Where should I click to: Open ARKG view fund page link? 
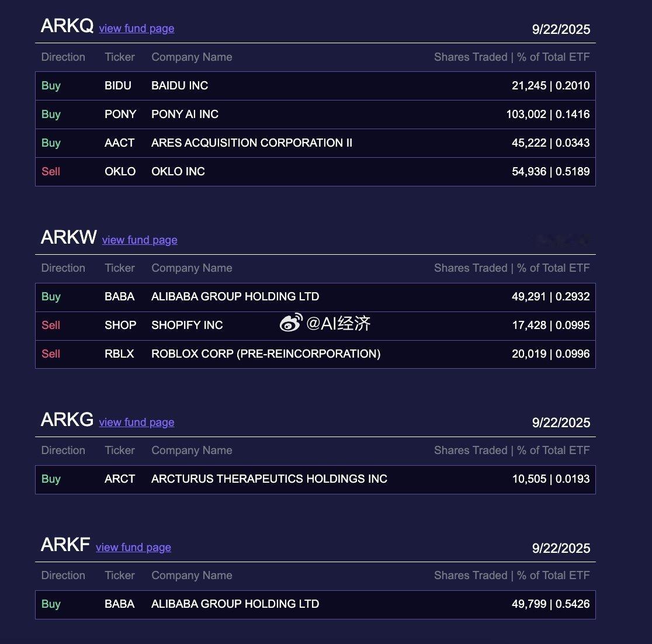[136, 423]
